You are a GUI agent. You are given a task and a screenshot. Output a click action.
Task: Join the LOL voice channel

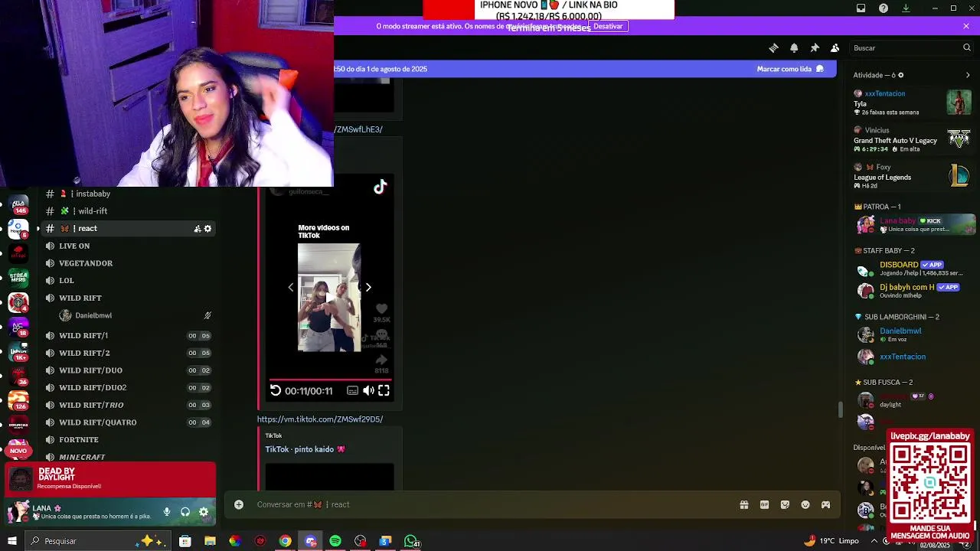[128, 281]
